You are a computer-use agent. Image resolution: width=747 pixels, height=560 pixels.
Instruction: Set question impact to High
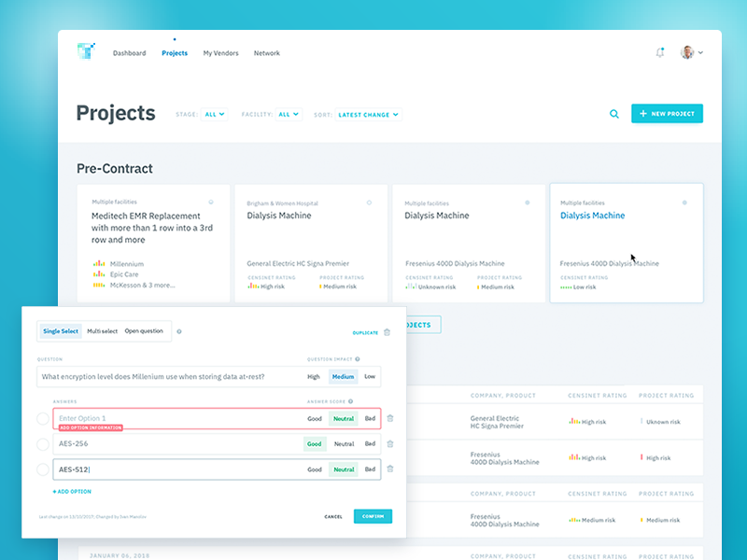312,376
